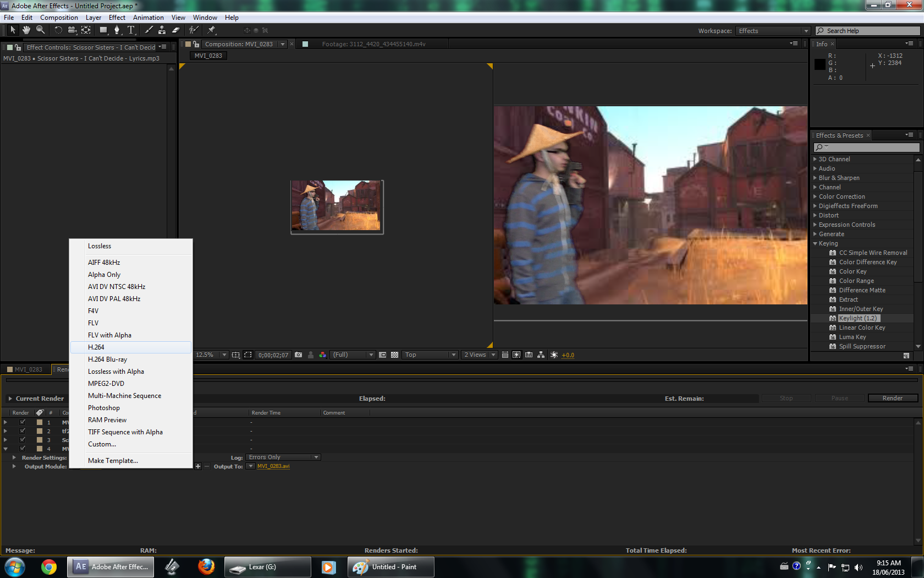Image resolution: width=924 pixels, height=578 pixels.
Task: Toggle lock on Effect Controls panel
Action: (18, 47)
